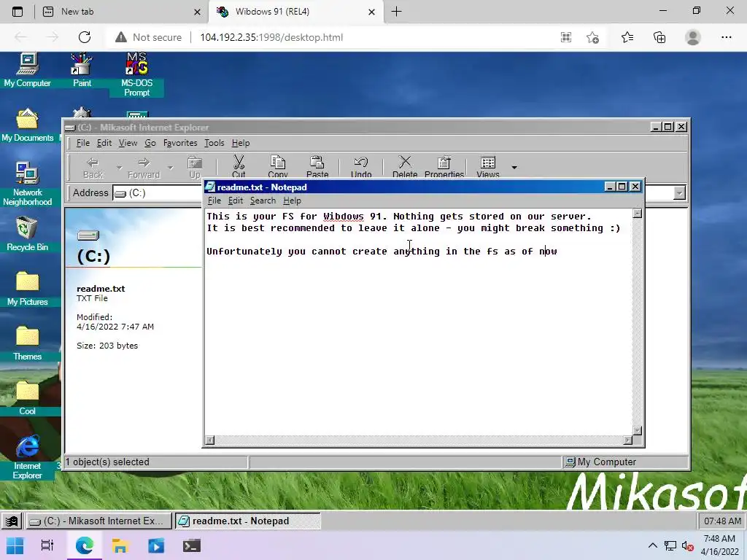Viewport: 747px width, 560px height.
Task: Open My Documents desktop folder
Action: click(x=27, y=125)
